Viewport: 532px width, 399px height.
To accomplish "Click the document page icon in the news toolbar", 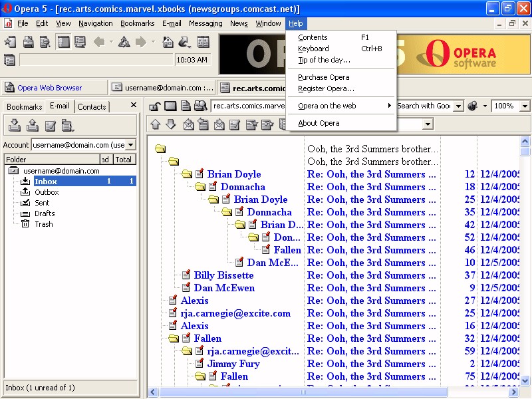I will [186, 106].
